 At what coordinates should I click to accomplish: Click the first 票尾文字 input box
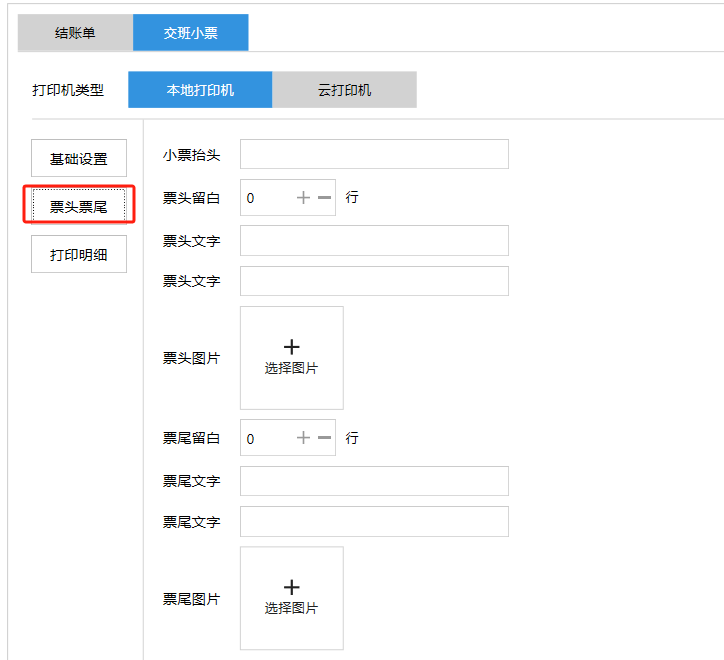[x=374, y=481]
